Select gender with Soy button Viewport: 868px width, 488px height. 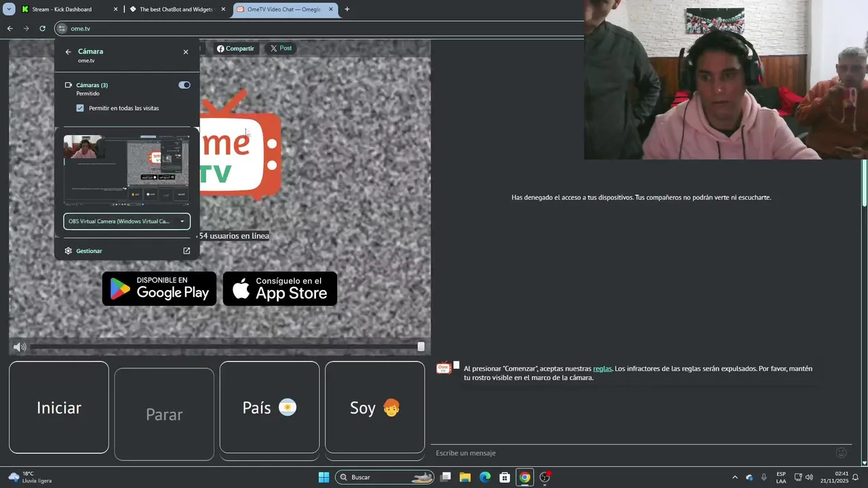pos(375,407)
